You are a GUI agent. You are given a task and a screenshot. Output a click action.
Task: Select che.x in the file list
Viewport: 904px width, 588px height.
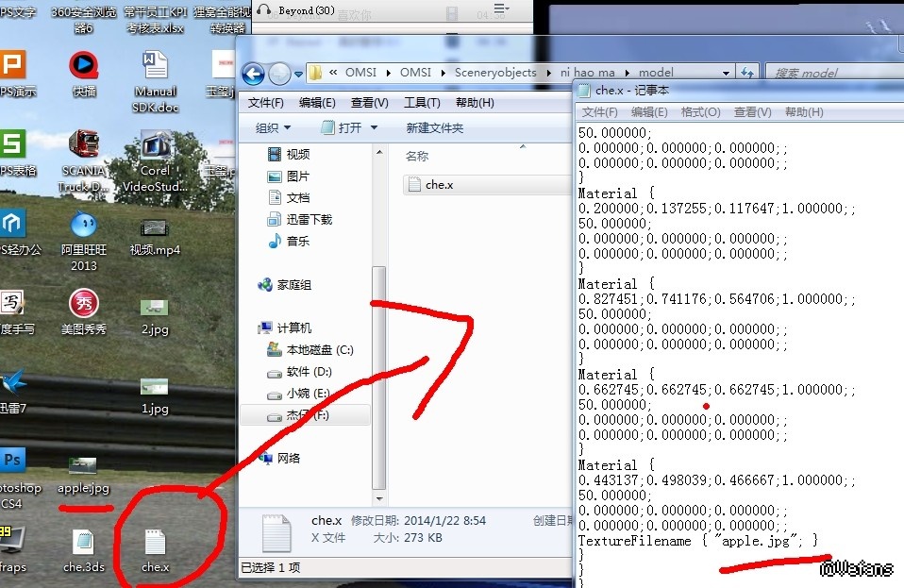click(x=487, y=184)
